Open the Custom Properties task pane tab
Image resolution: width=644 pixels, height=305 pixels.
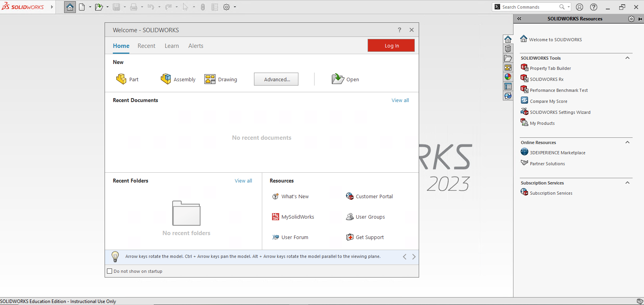point(508,86)
